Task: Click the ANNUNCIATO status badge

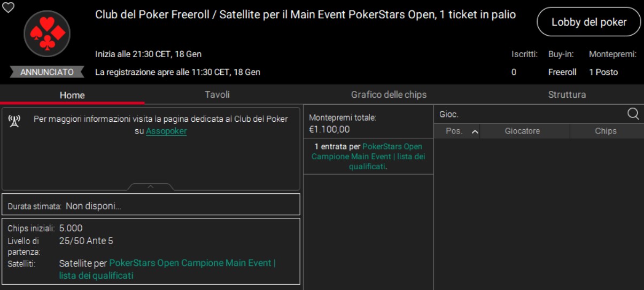Action: click(47, 72)
